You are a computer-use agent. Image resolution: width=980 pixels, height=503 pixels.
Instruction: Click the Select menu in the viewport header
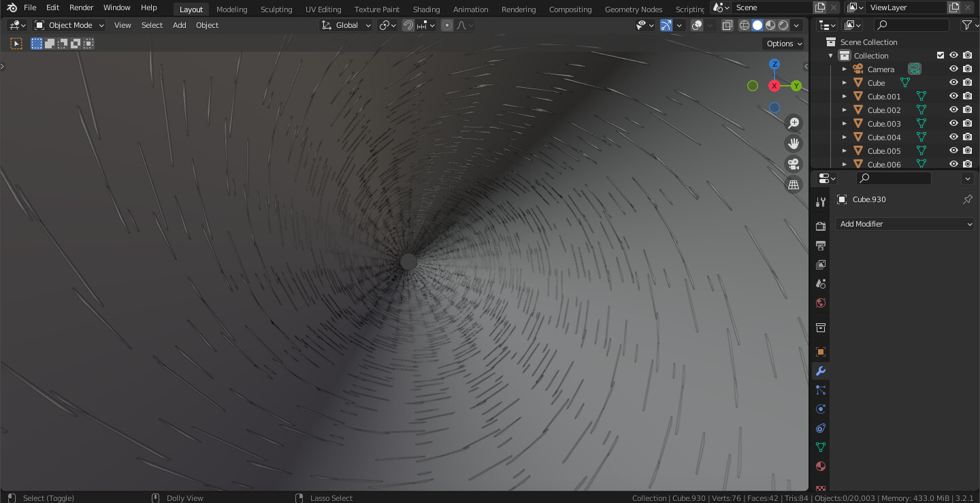(152, 25)
